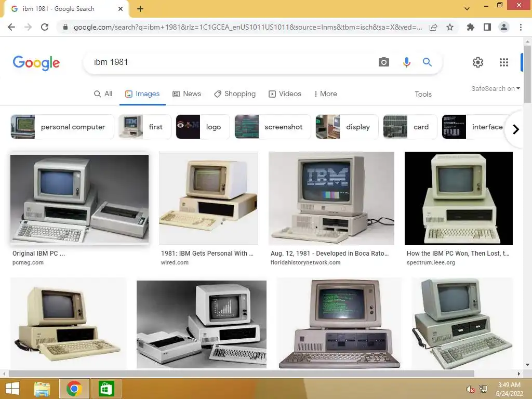Click the Original IBM PC ... title link
The width and height of the screenshot is (532, 399).
pos(38,254)
